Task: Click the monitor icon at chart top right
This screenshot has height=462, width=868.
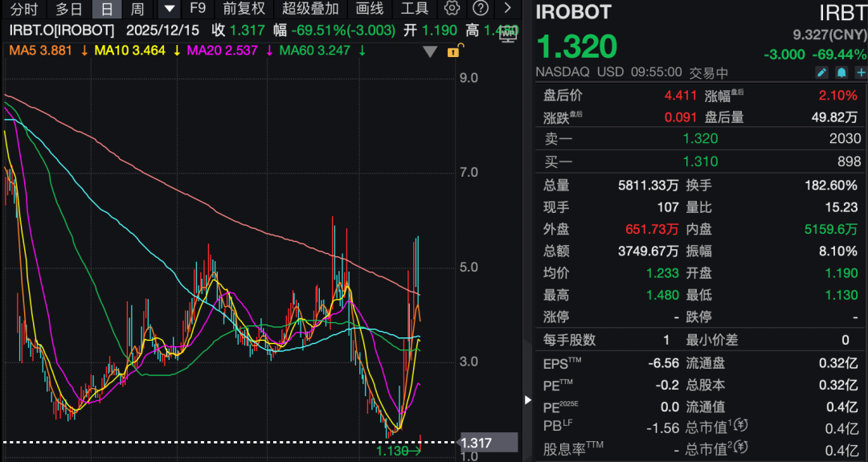Action: (508, 35)
